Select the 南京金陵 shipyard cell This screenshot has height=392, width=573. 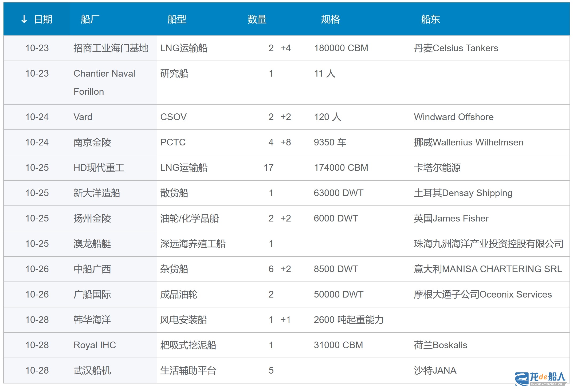pos(92,142)
